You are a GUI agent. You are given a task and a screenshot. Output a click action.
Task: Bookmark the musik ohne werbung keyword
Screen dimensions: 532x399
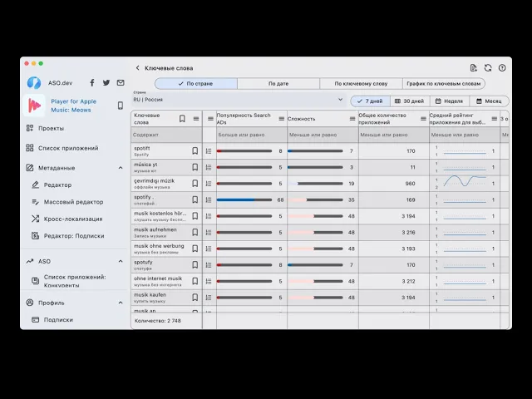pyautogui.click(x=195, y=249)
